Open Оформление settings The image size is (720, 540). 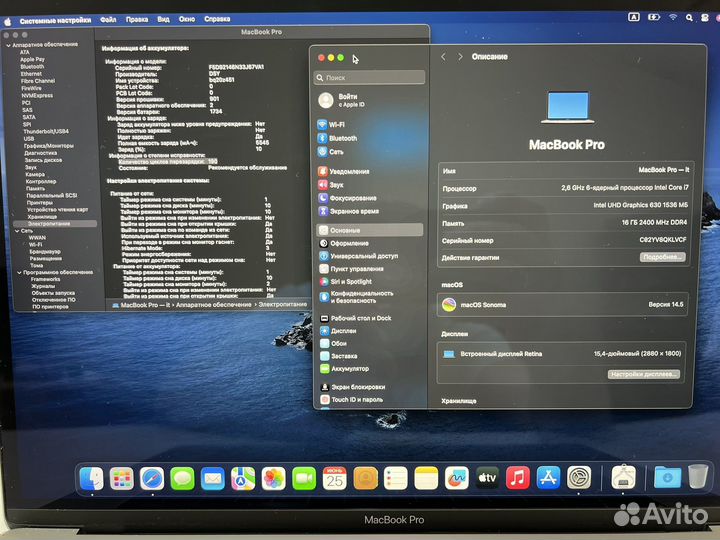(x=344, y=243)
